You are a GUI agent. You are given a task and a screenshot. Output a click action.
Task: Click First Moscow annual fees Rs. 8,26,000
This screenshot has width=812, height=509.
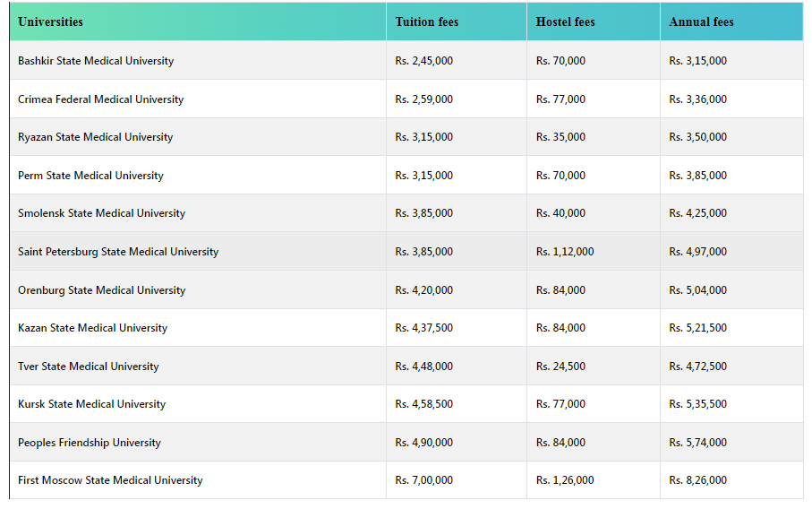(x=697, y=480)
